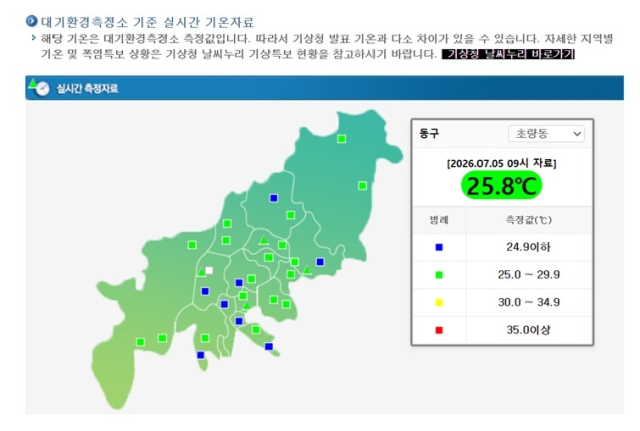Select the easternmost blue station marker
Viewport: 640px width, 431px height.
point(320,262)
